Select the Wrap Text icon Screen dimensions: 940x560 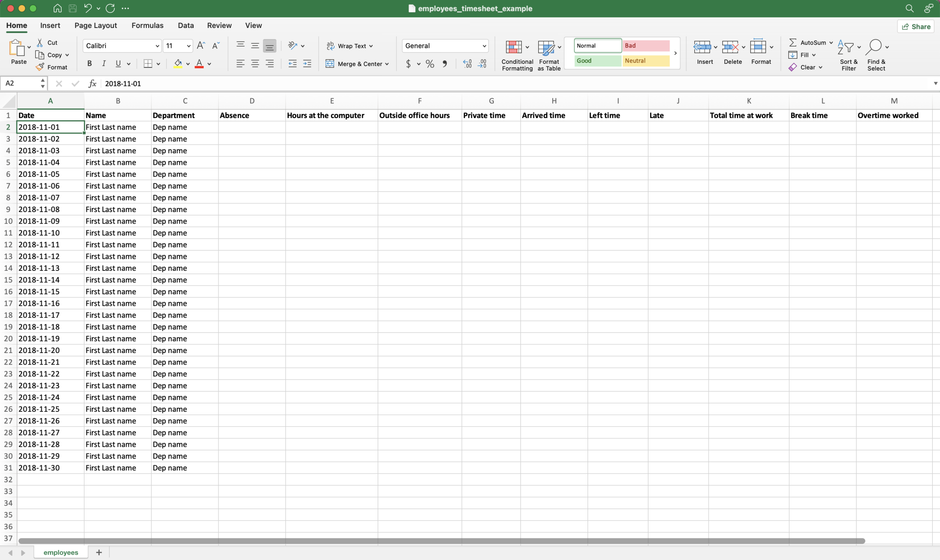330,45
